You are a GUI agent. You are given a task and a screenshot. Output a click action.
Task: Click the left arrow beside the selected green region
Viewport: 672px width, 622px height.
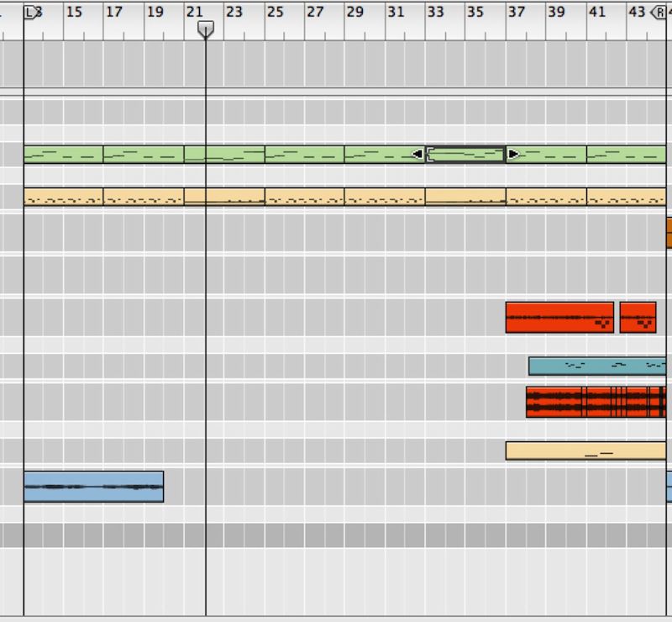pyautogui.click(x=417, y=154)
